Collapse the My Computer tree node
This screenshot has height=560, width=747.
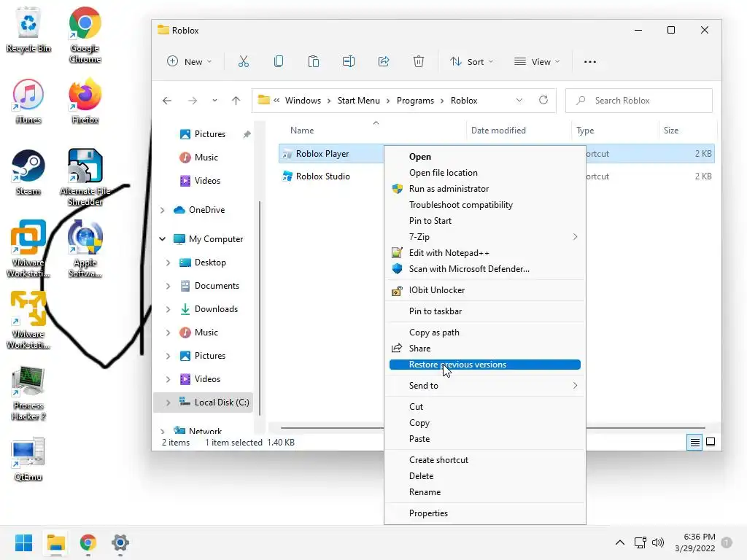coord(163,239)
